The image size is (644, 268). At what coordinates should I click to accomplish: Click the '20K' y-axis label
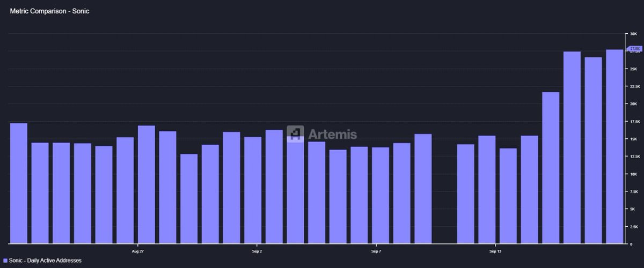point(634,104)
